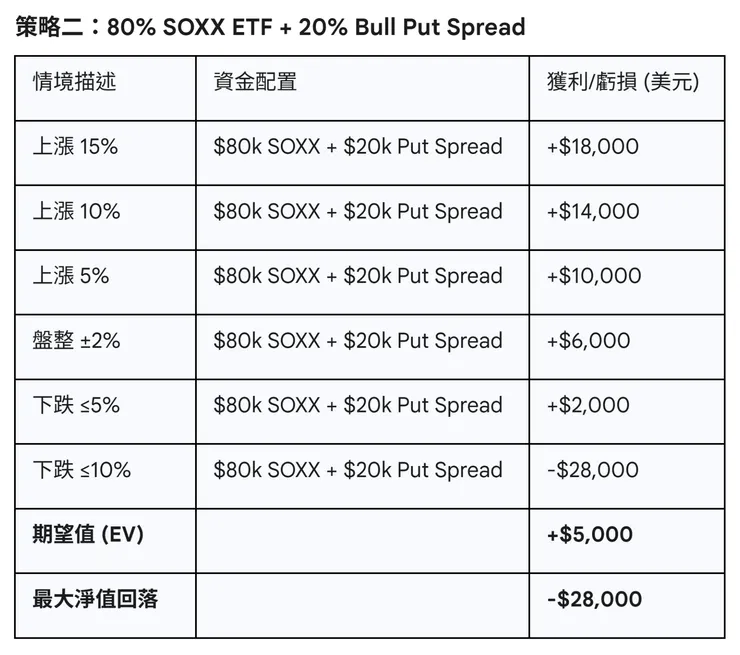Click the '上漲 15%' scenario cell
This screenshot has width=740, height=655.
tap(75, 147)
